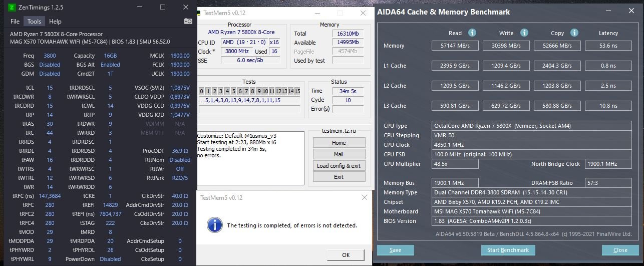Image resolution: width=644 pixels, height=266 pixels.
Task: Click the Motherboard MSI MAG X570 Tomahawk field
Action: click(x=532, y=211)
